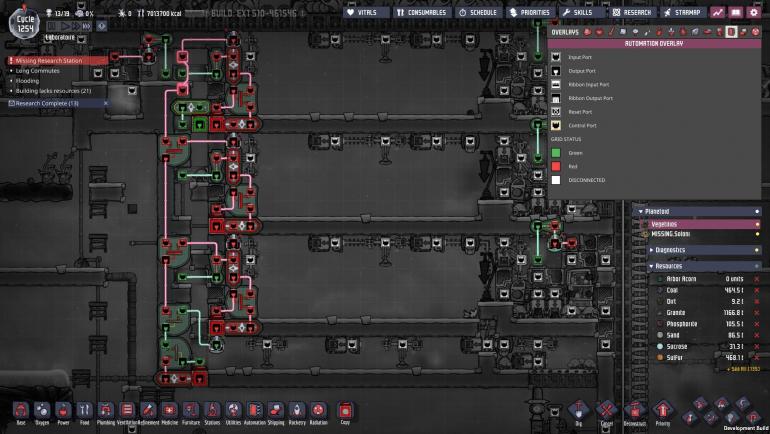Open the Oxygen build category

pos(42,412)
